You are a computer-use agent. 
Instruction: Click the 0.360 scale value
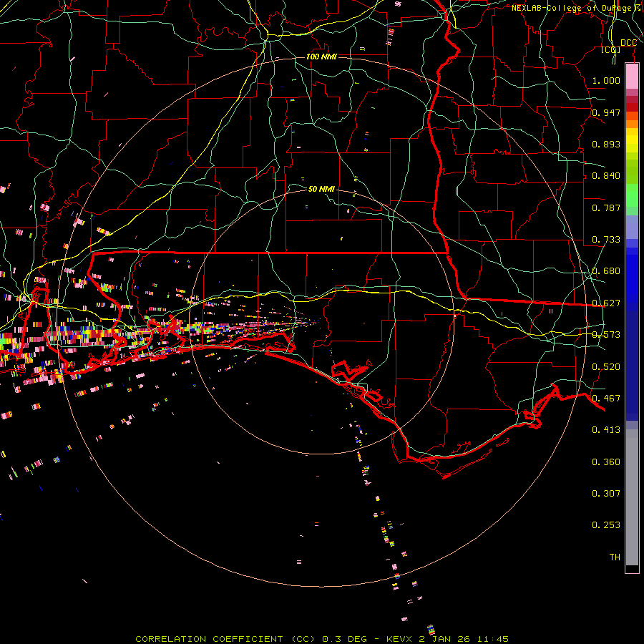(606, 462)
